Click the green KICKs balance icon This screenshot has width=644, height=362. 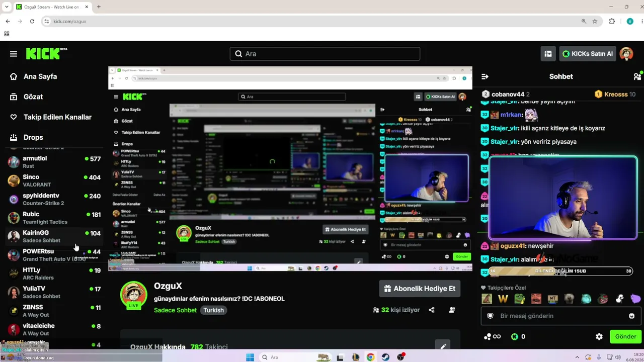click(515, 336)
